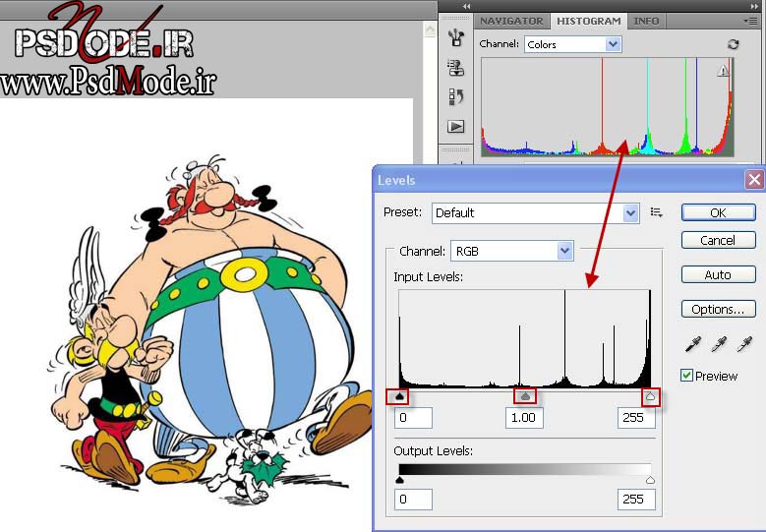The width and height of the screenshot is (766, 532).
Task: Confirm Levels with the OK button
Action: pyautogui.click(x=718, y=213)
